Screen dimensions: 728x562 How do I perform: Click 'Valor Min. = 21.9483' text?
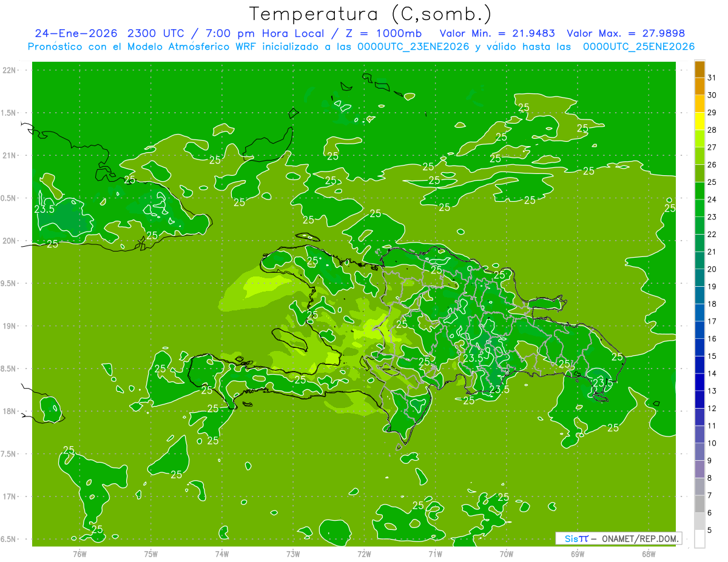coord(497,33)
